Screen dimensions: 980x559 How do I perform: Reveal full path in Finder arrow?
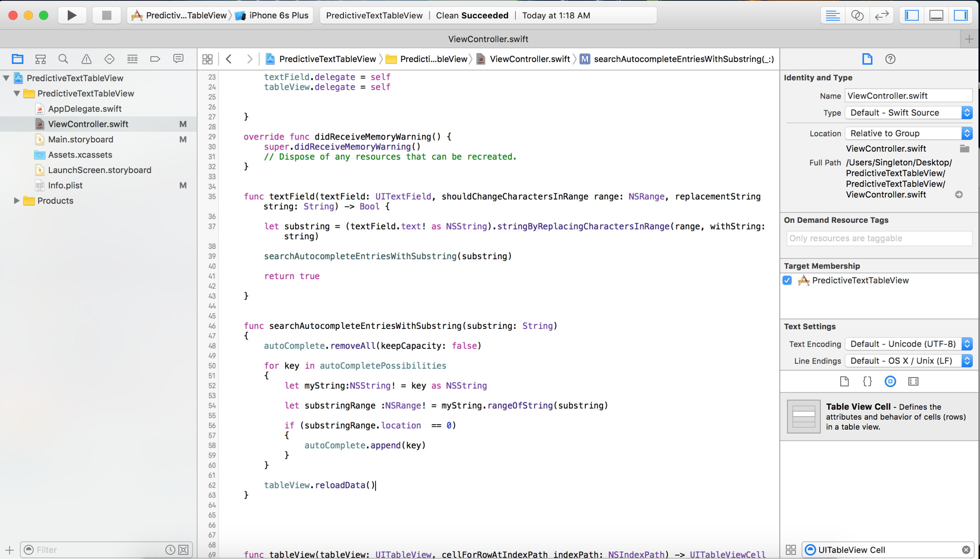tap(959, 195)
